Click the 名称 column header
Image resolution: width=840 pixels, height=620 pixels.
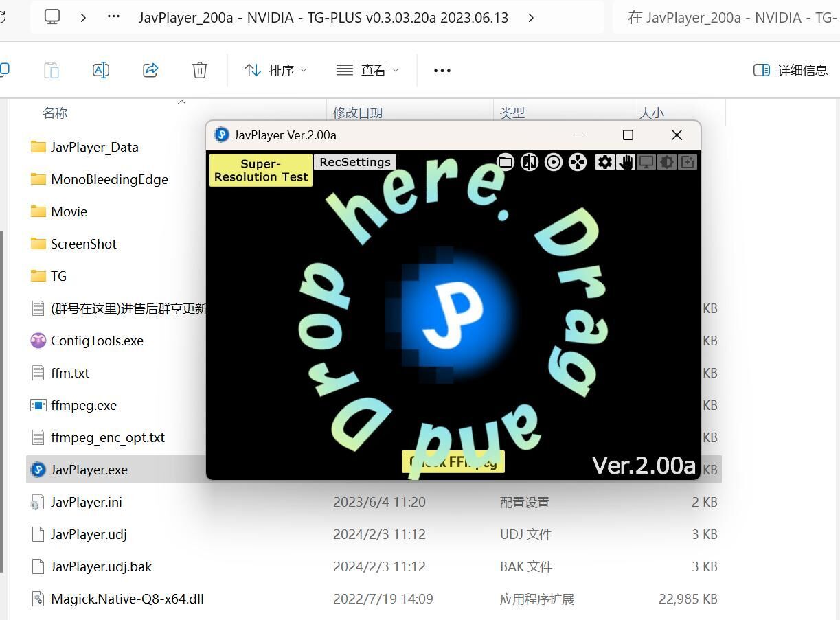click(55, 113)
